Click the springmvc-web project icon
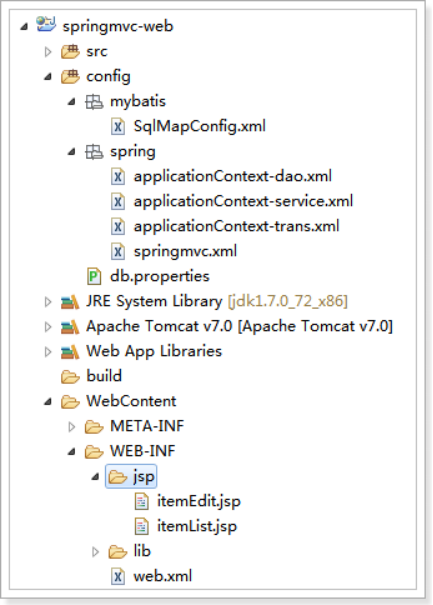Viewport: 433px width, 605px height. [46, 25]
